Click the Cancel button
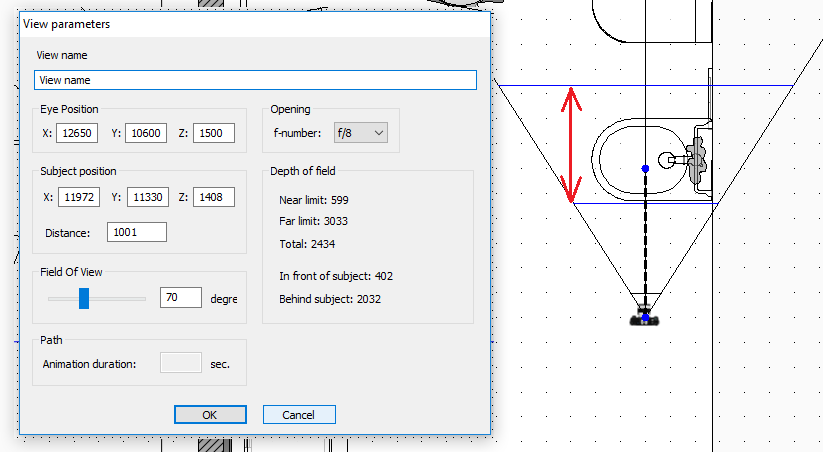Image resolution: width=823 pixels, height=452 pixels. pyautogui.click(x=299, y=415)
